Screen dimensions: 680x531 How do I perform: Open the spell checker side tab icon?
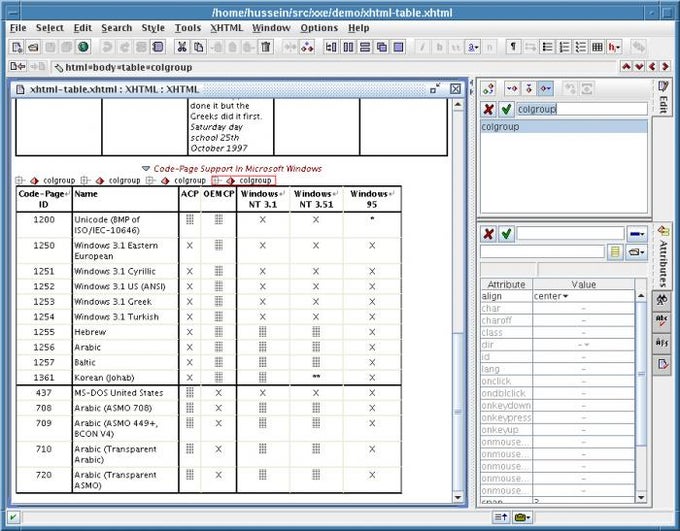(x=662, y=321)
